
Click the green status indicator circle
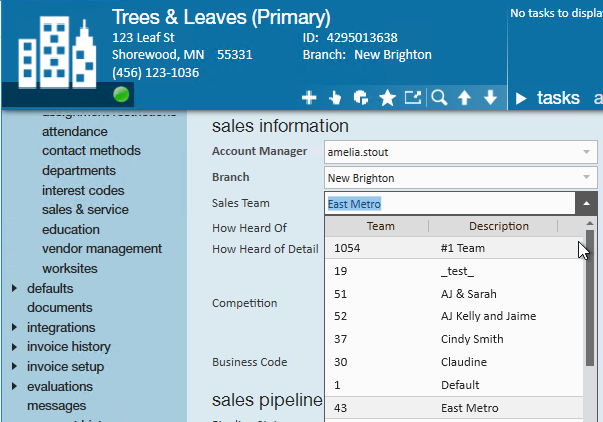pos(121,95)
